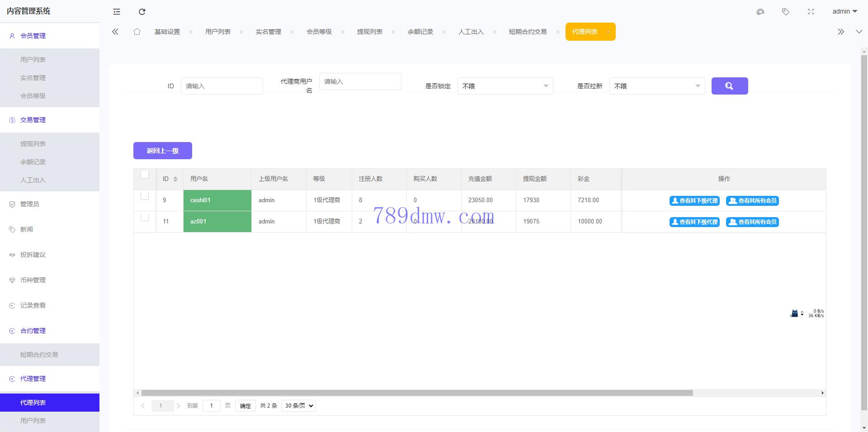The image size is (868, 432).
Task: Click the refresh page icon
Action: pos(142,12)
